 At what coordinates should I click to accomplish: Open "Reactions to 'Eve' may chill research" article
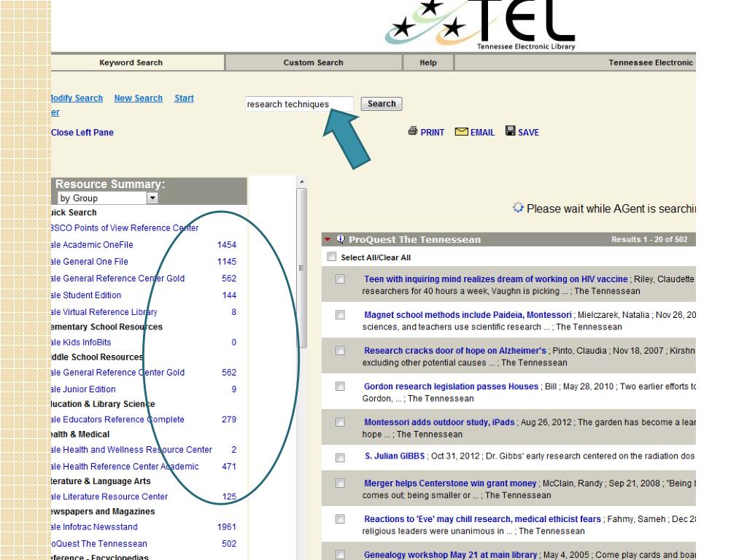[x=483, y=519]
